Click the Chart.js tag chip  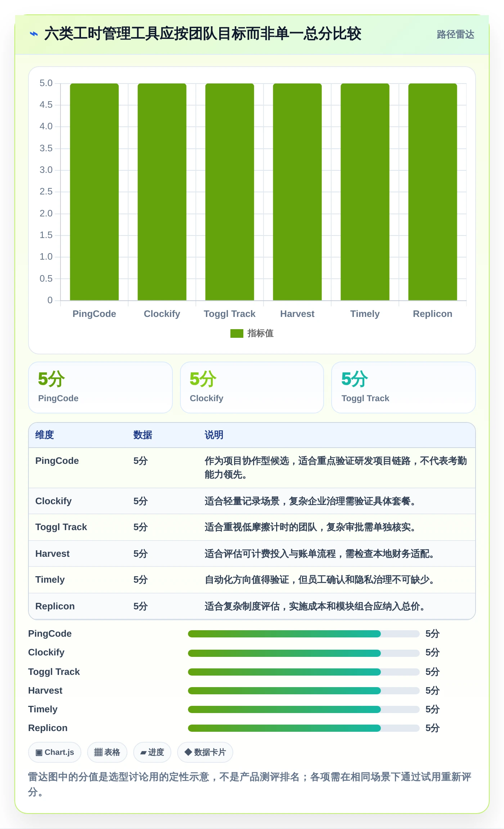pos(55,752)
